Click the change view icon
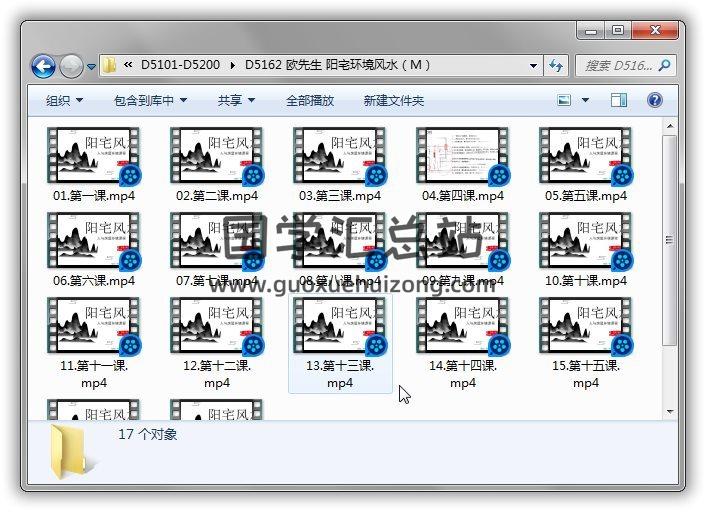 tap(564, 100)
